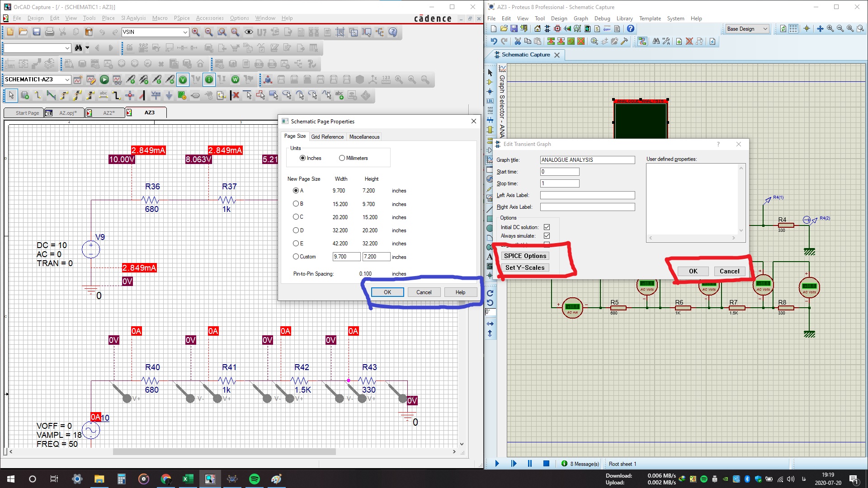Screen dimensions: 868x488
Task: Run PSpice simulation with green play icon
Action: click(x=104, y=80)
